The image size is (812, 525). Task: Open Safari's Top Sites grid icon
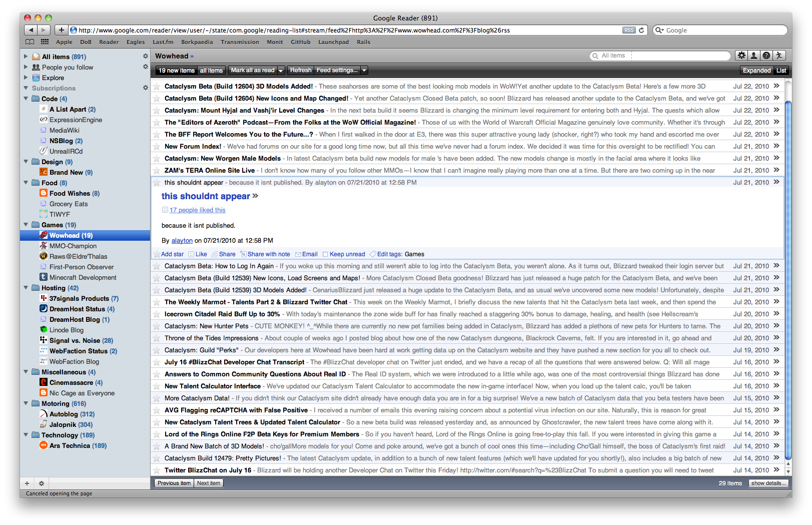point(45,42)
